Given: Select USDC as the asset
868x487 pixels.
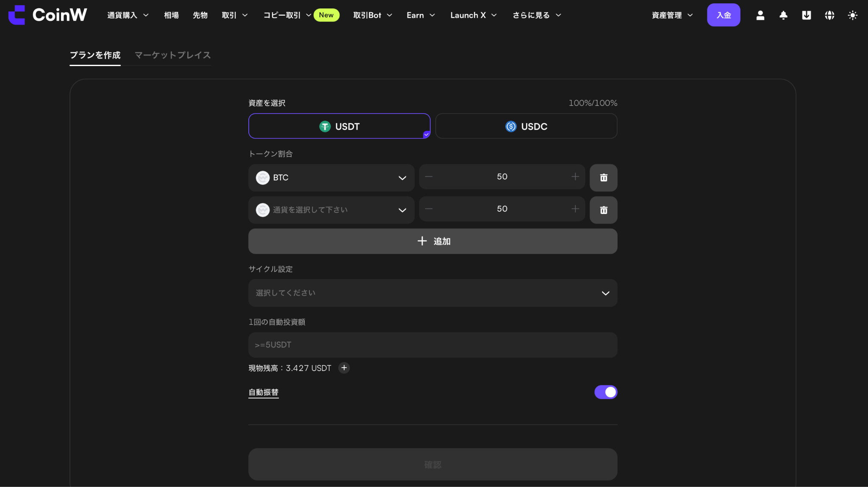Looking at the screenshot, I should tap(526, 126).
